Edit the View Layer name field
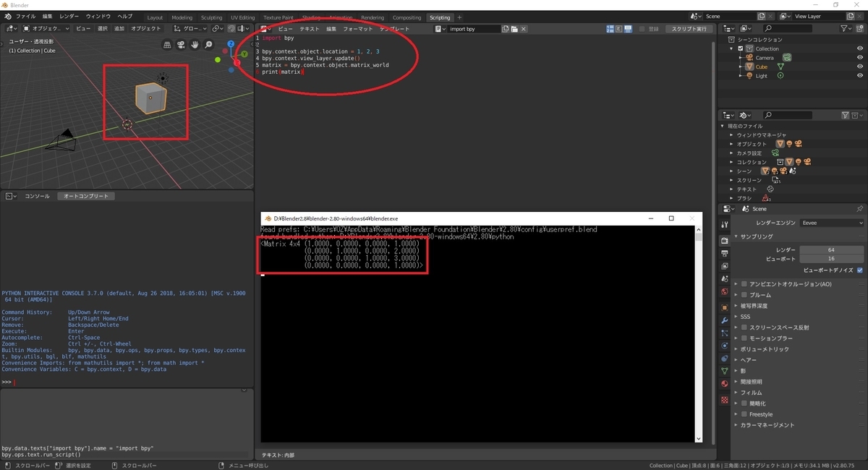Image resolution: width=868 pixels, height=470 pixels. tap(817, 16)
